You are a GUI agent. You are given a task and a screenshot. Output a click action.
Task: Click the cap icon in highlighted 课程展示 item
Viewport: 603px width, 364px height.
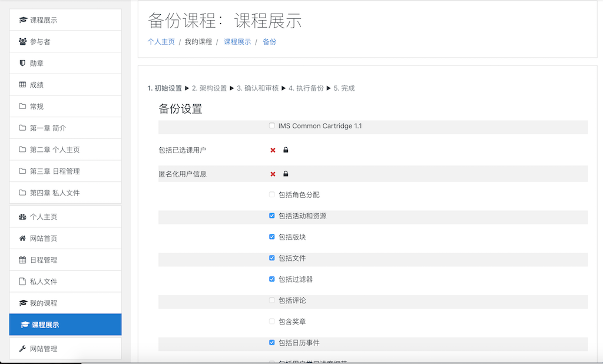pyautogui.click(x=25, y=325)
